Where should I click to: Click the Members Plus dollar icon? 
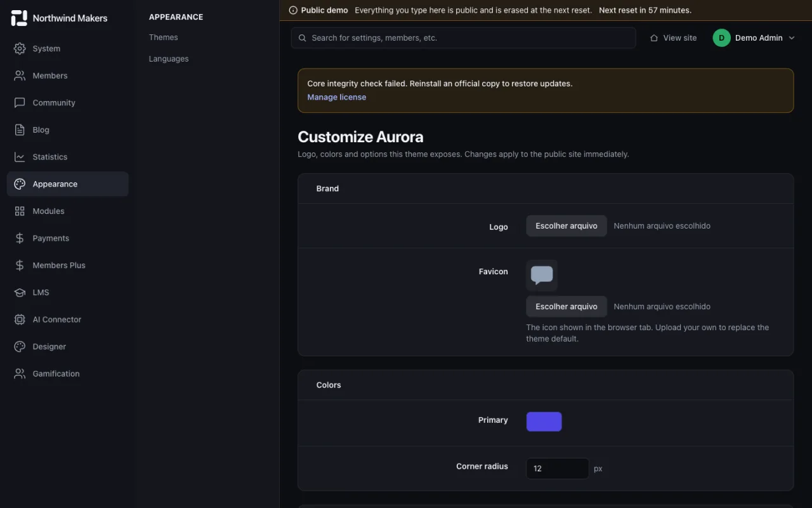coord(20,265)
